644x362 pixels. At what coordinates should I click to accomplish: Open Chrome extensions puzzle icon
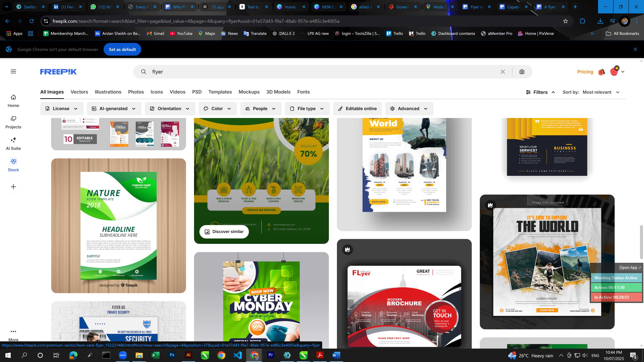[x=582, y=21]
